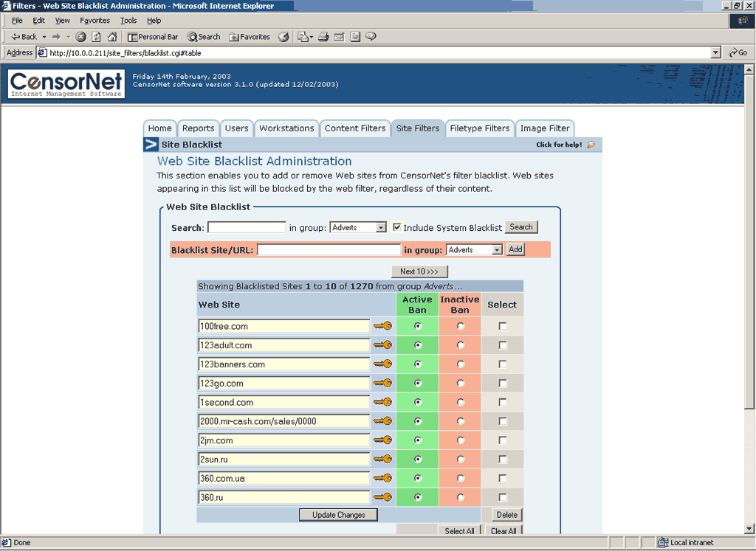Set Inactive Ban for 2sun.ru
The width and height of the screenshot is (756, 551).
pos(461,459)
